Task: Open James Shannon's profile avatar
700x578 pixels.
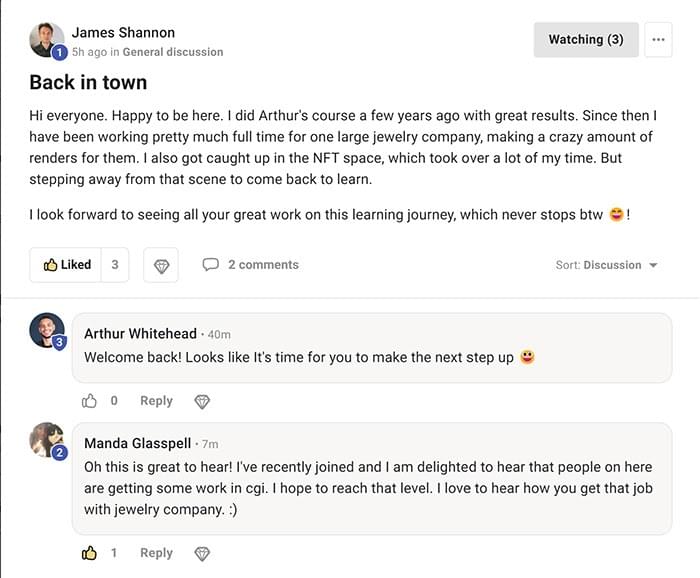Action: (x=47, y=40)
